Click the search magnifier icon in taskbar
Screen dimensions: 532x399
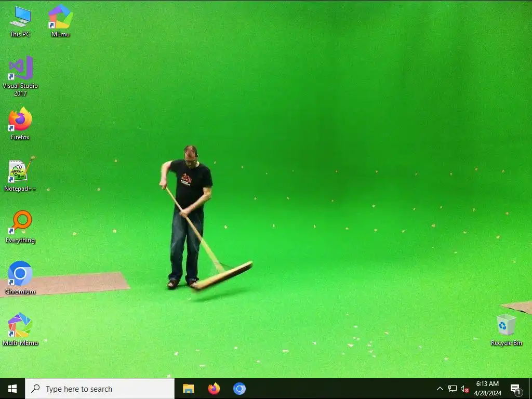tap(35, 389)
